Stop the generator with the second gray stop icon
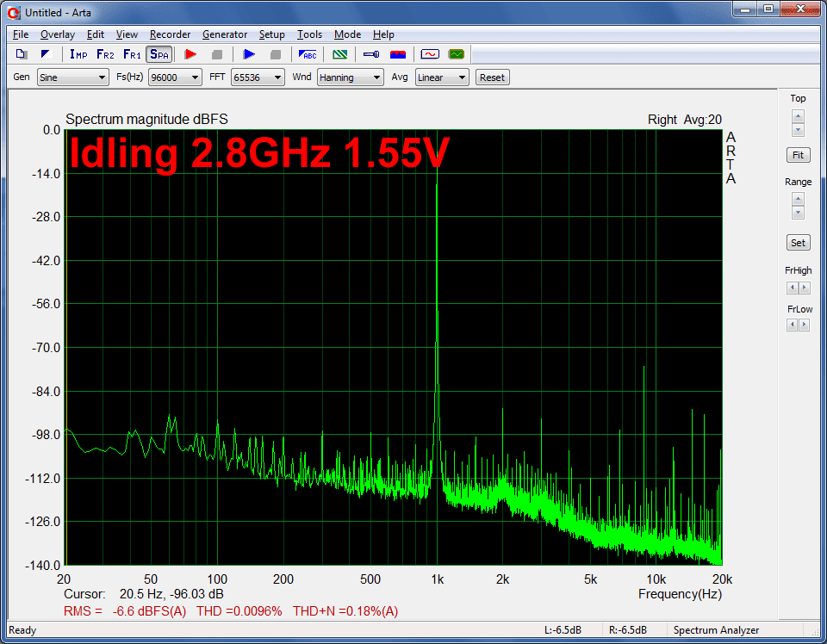The width and height of the screenshot is (827, 644). coord(276,54)
